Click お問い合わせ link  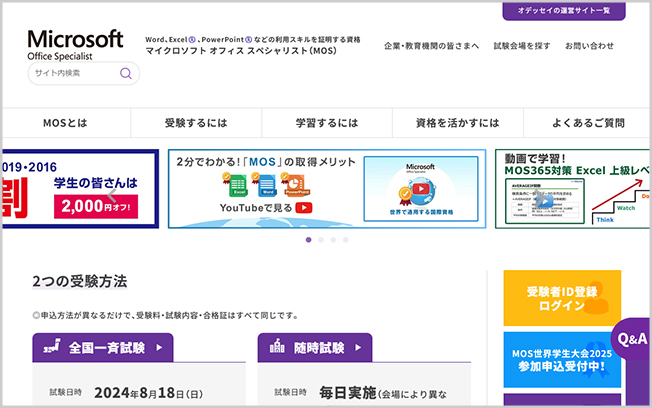pos(589,46)
